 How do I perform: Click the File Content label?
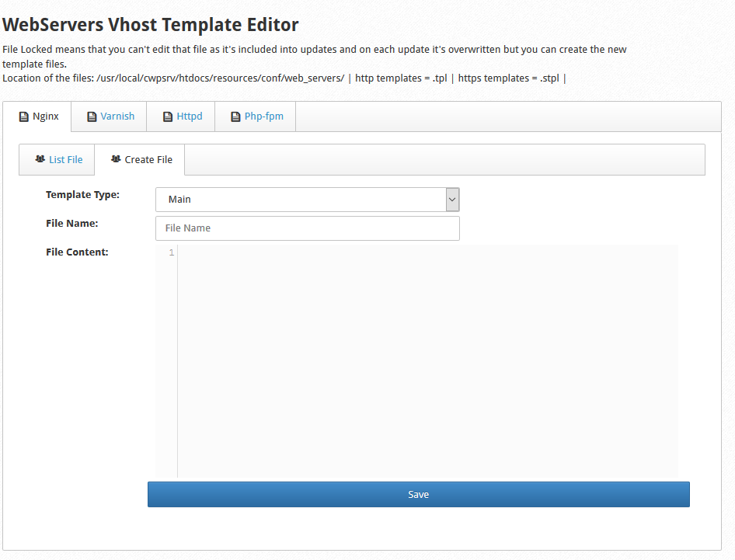pyautogui.click(x=77, y=252)
